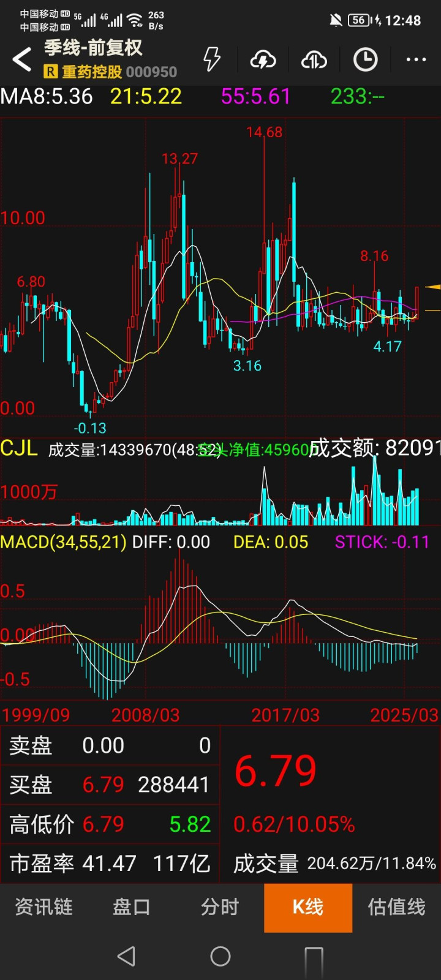Tap the orange current price arrow marker
The height and width of the screenshot is (980, 441).
[x=433, y=287]
